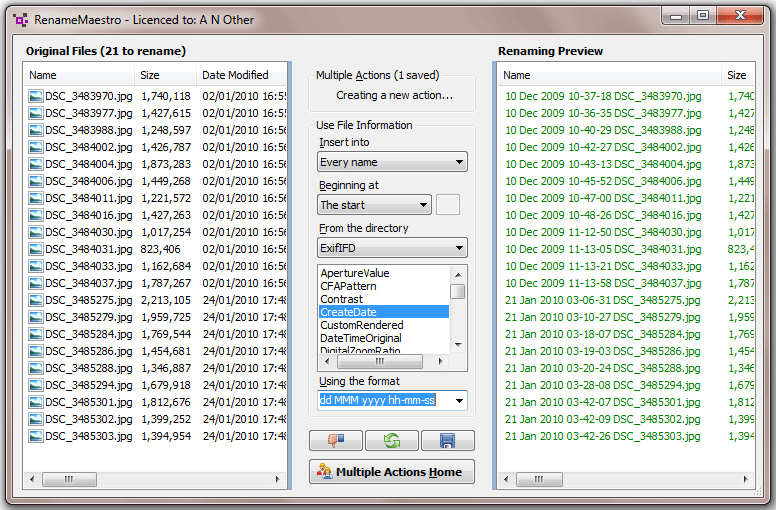Click the file icon of DSC_3485284.jpg

tap(36, 334)
